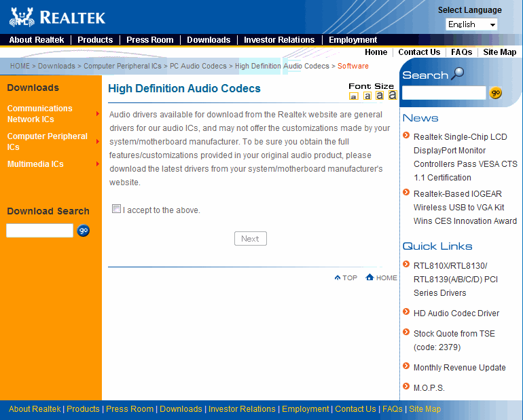Open RTL810X/RTL8130 PCI Series Drivers link

(x=456, y=279)
